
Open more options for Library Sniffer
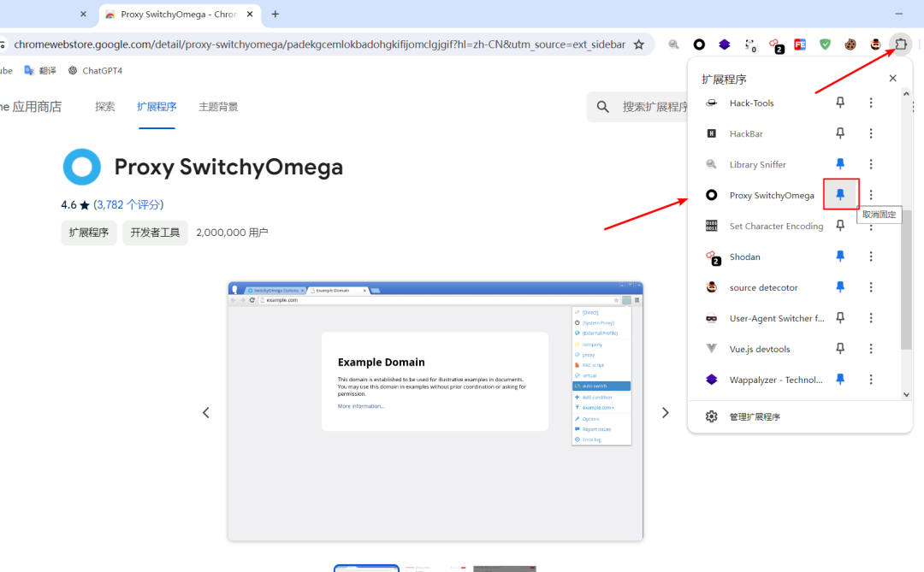[x=871, y=164]
